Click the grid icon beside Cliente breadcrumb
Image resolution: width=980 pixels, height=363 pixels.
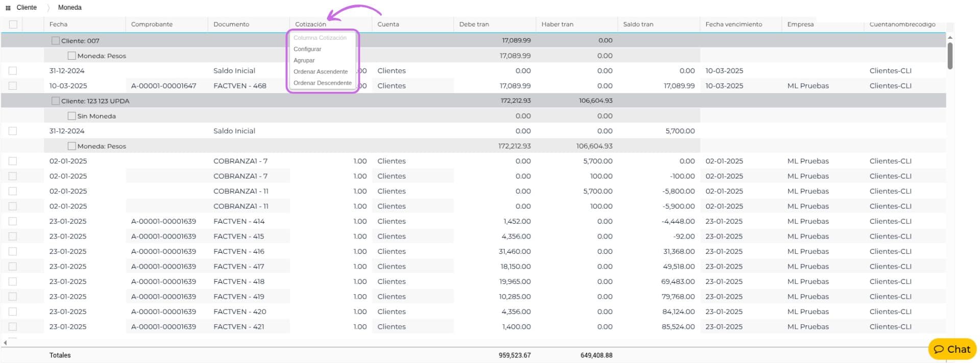[x=8, y=8]
